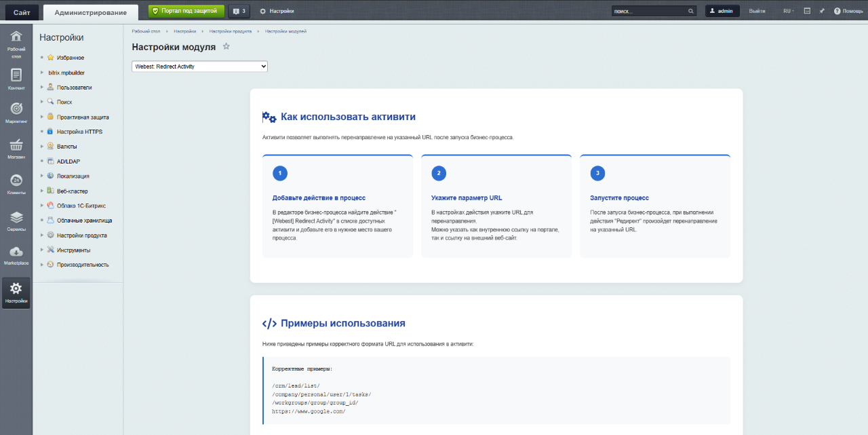
Task: Select the Контент section icon
Action: pyautogui.click(x=16, y=76)
